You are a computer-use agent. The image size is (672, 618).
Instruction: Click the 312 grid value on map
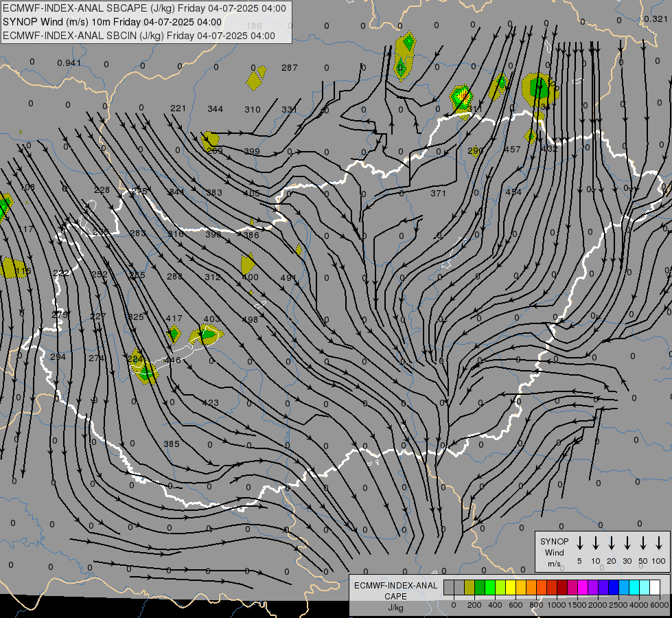coord(213,277)
